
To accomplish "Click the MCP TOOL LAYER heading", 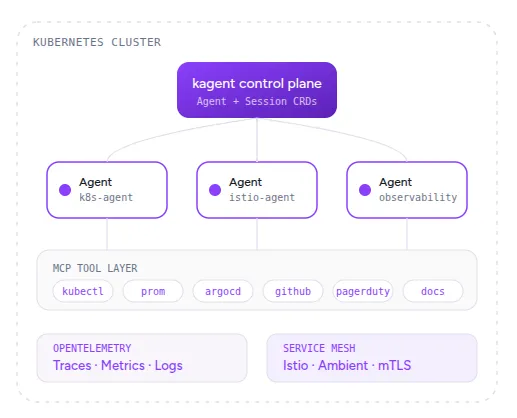I will point(95,268).
